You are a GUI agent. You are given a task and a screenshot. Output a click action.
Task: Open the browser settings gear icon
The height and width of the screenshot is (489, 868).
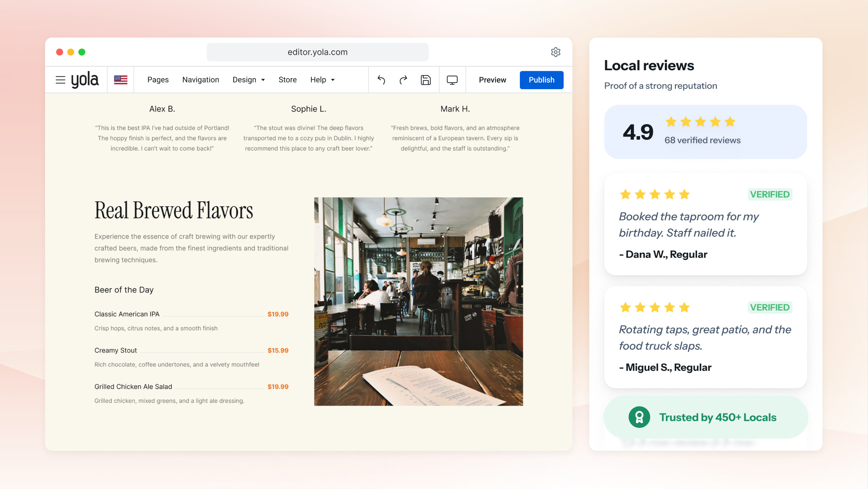[556, 52]
